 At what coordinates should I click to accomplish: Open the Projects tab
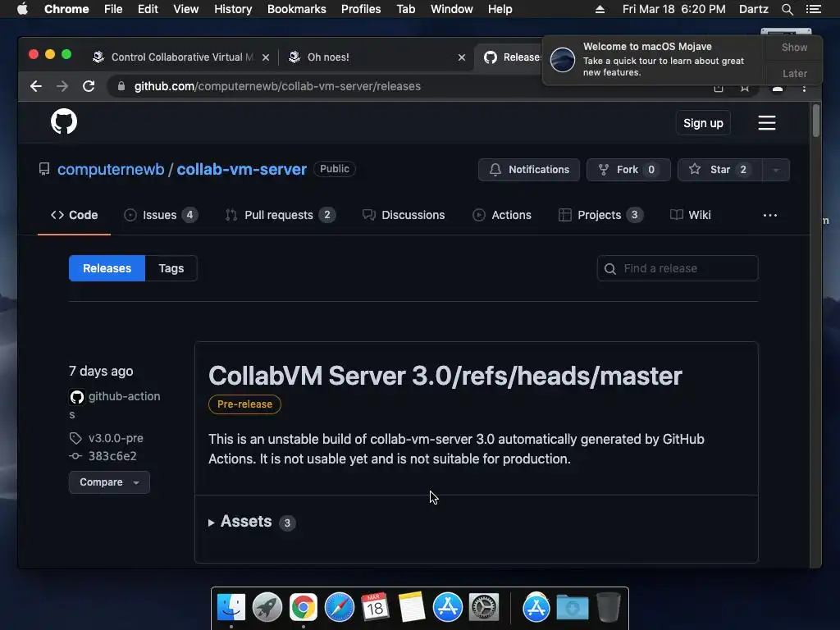[600, 216]
